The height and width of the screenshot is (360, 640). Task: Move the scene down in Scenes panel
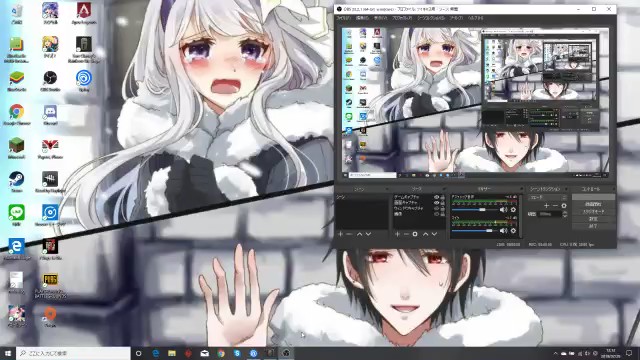point(369,234)
